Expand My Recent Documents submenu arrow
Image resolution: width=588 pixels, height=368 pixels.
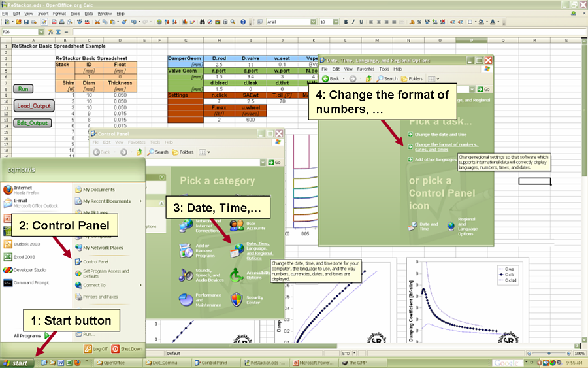(140, 201)
